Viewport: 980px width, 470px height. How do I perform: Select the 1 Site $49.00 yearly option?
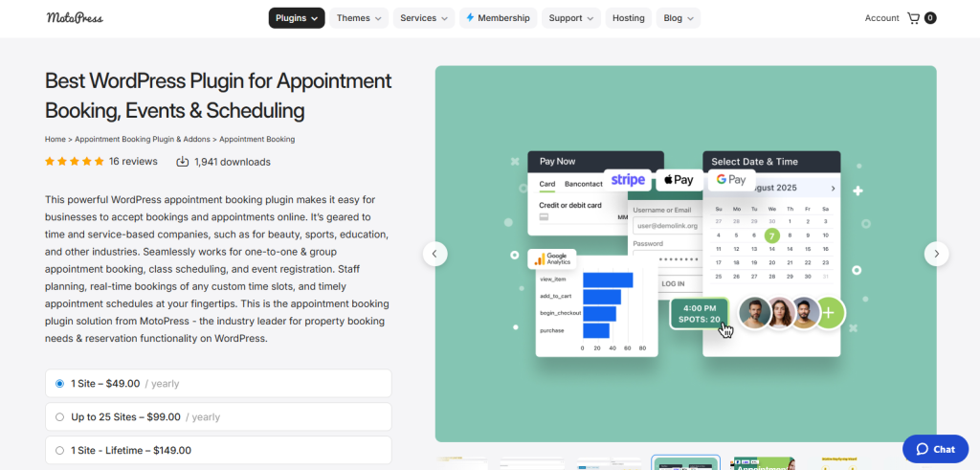pos(60,384)
